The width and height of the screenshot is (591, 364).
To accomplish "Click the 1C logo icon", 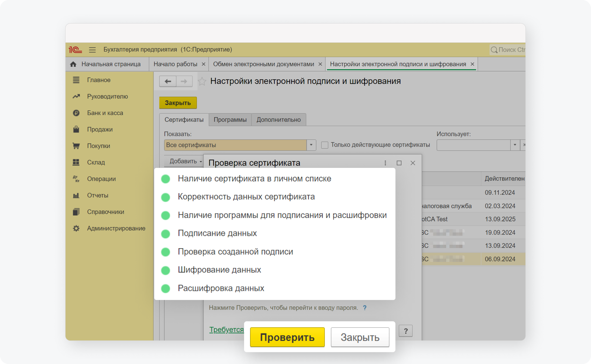I will tap(75, 50).
